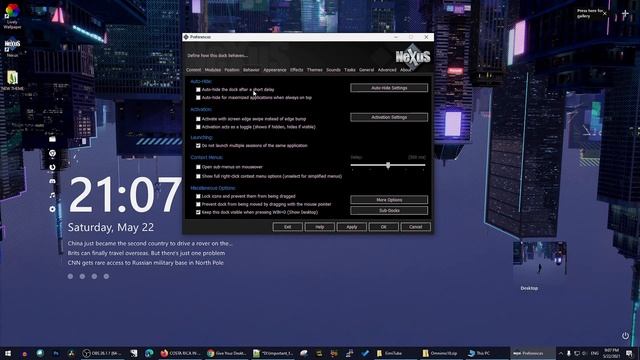The image size is (640, 360).
Task: Enable auto-hide the dock after short delay
Action: pos(198,90)
